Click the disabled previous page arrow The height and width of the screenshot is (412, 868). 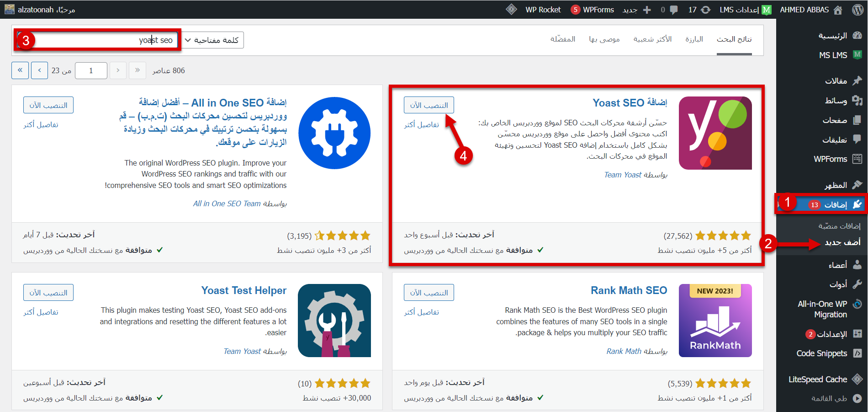click(118, 70)
